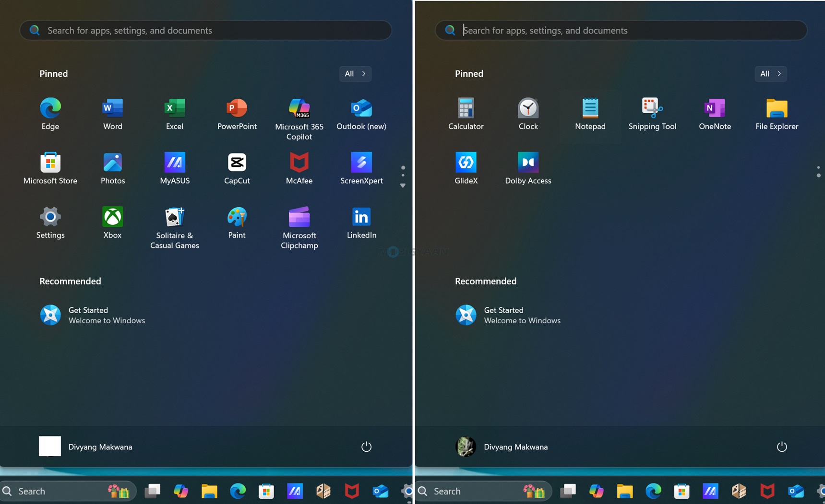Launch the MyASUS pinned app
This screenshot has width=825, height=504.
(175, 168)
